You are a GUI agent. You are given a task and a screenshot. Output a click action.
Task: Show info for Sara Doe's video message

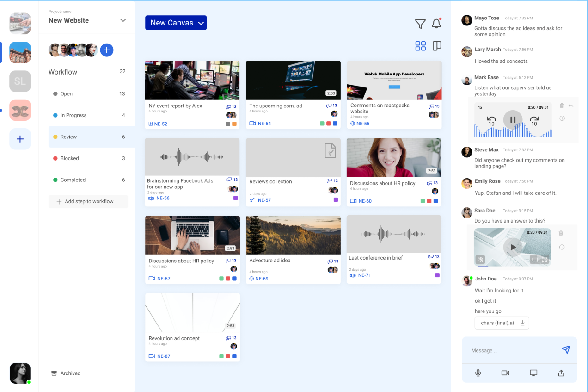coord(562,247)
